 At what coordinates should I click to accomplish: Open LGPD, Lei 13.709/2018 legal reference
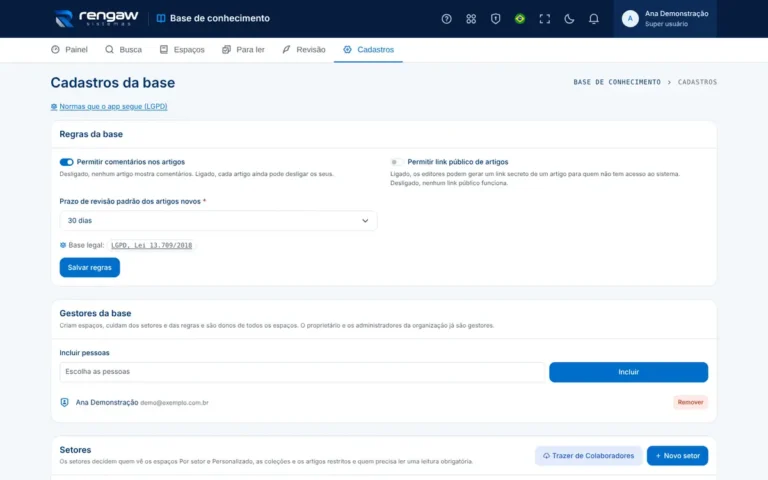(x=151, y=245)
